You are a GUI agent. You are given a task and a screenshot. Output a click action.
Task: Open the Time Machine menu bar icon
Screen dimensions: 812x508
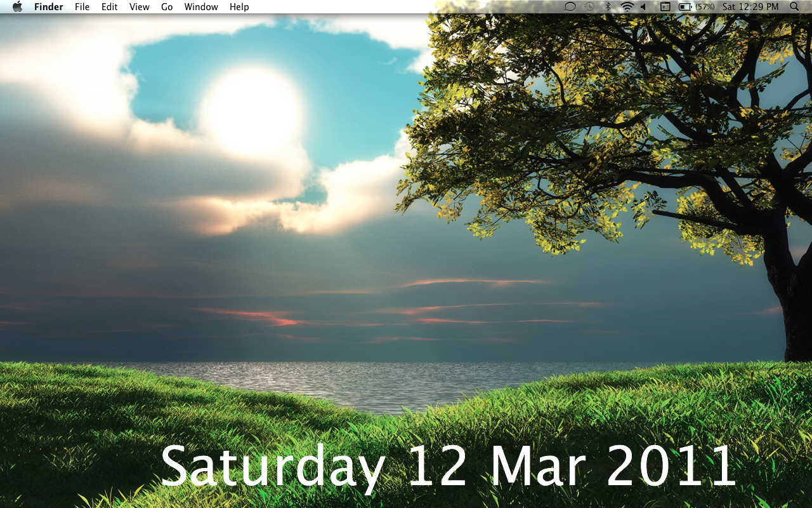pyautogui.click(x=589, y=6)
